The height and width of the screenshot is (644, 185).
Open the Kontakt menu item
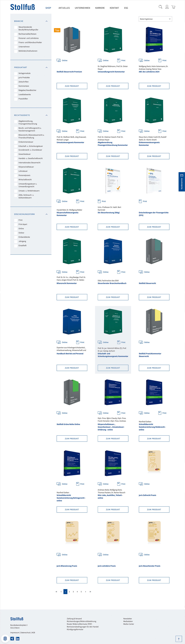[x=114, y=8]
